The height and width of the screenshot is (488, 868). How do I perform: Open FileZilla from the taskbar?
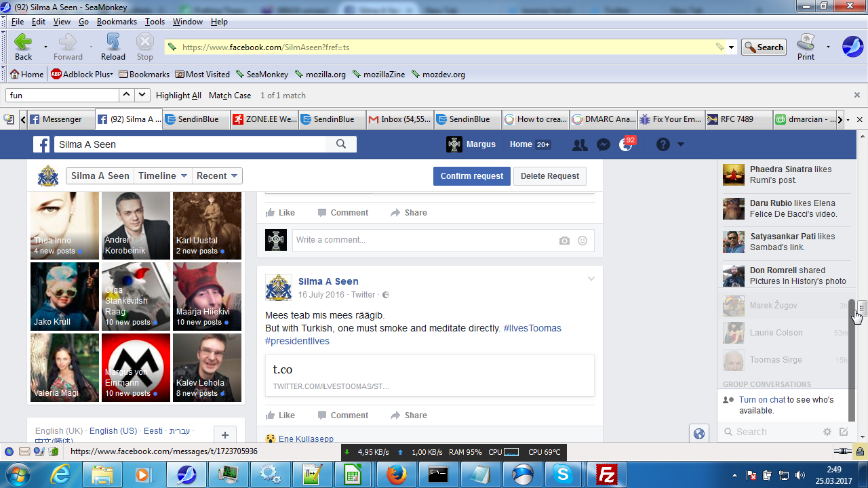click(x=606, y=474)
